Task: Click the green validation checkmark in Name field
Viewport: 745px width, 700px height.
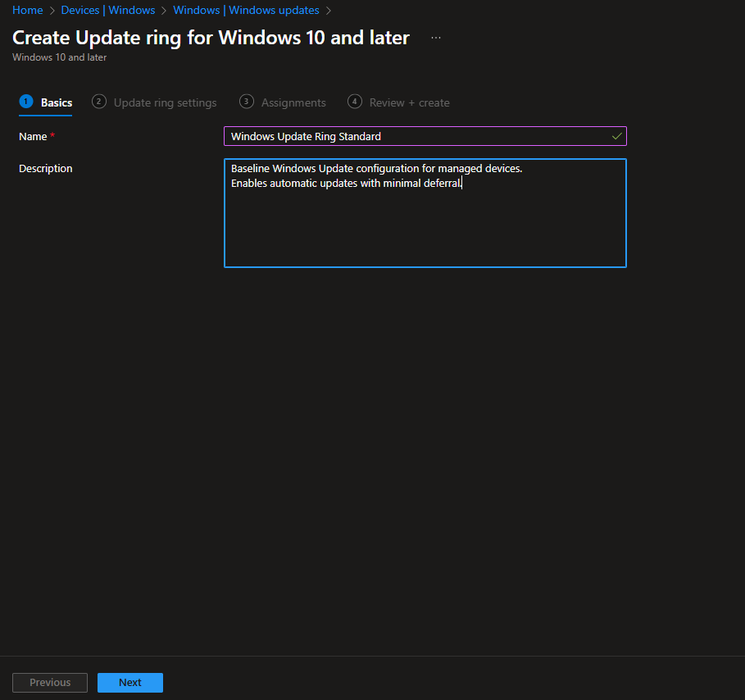Action: [616, 136]
